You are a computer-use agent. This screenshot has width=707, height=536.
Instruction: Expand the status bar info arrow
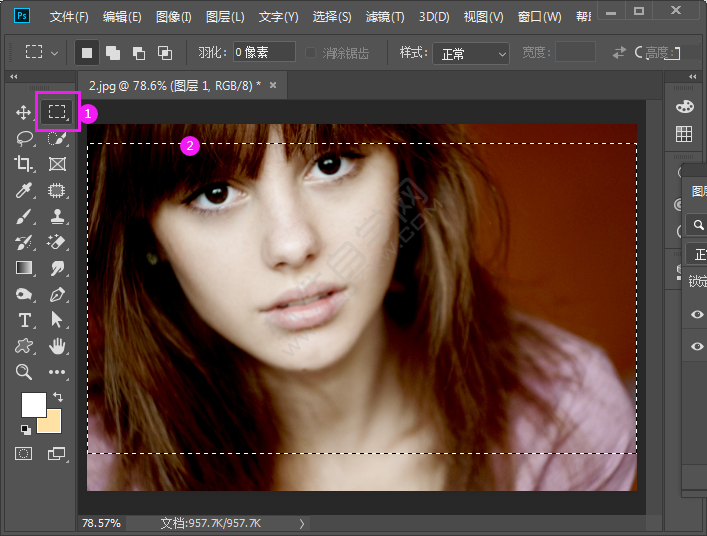302,523
